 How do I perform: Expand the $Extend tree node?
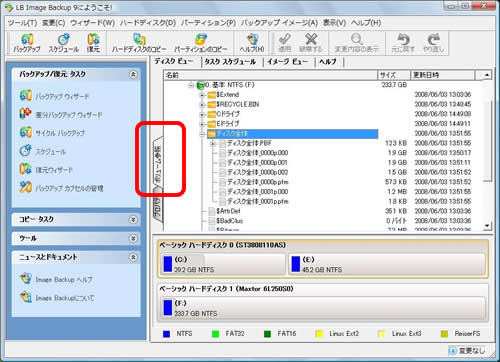click(202, 95)
